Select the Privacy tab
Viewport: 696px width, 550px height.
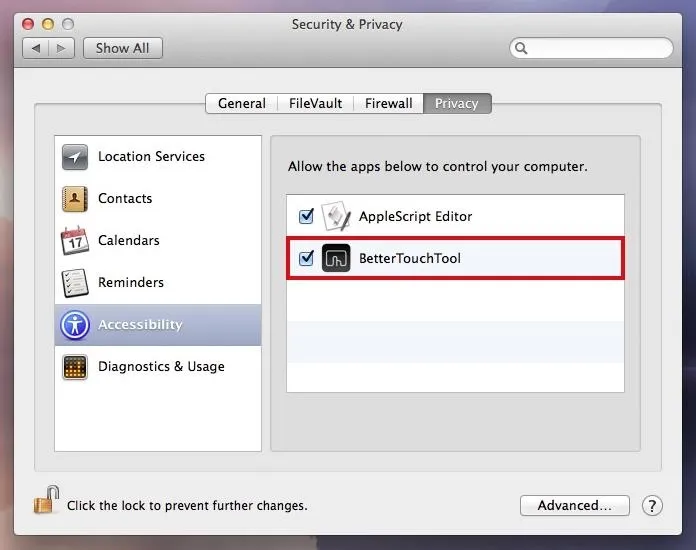(457, 103)
